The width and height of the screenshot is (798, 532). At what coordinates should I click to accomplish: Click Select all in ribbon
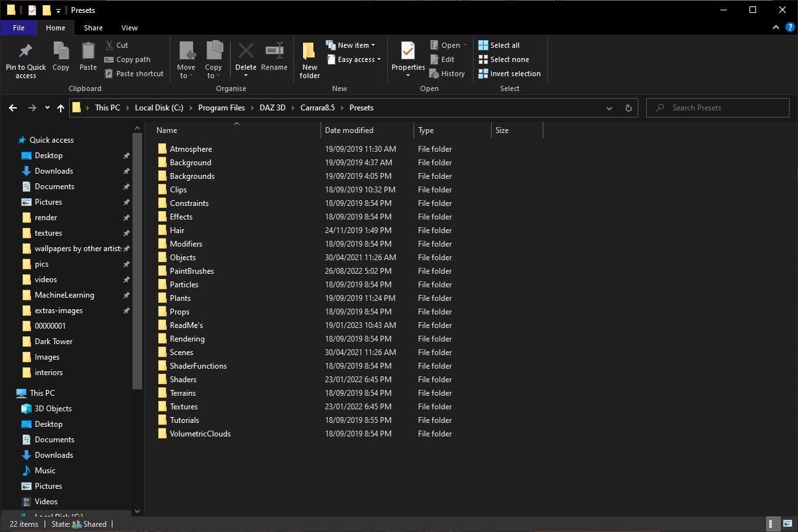tap(499, 45)
